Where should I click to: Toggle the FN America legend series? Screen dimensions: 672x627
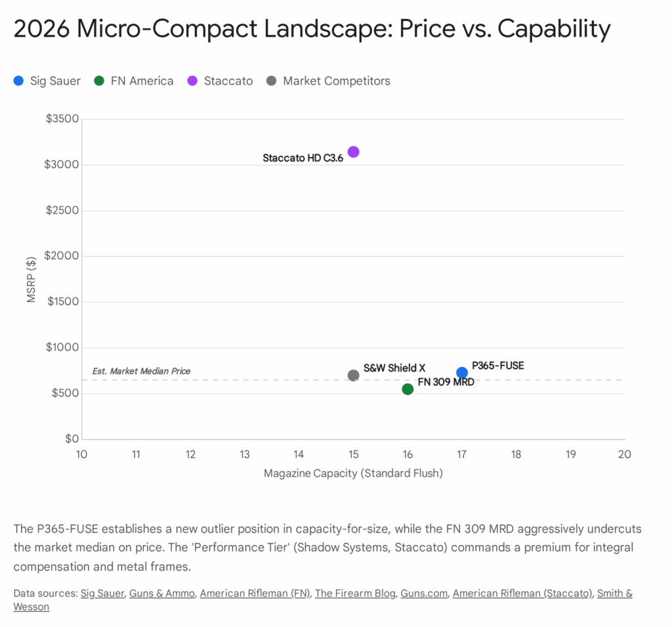pyautogui.click(x=134, y=81)
